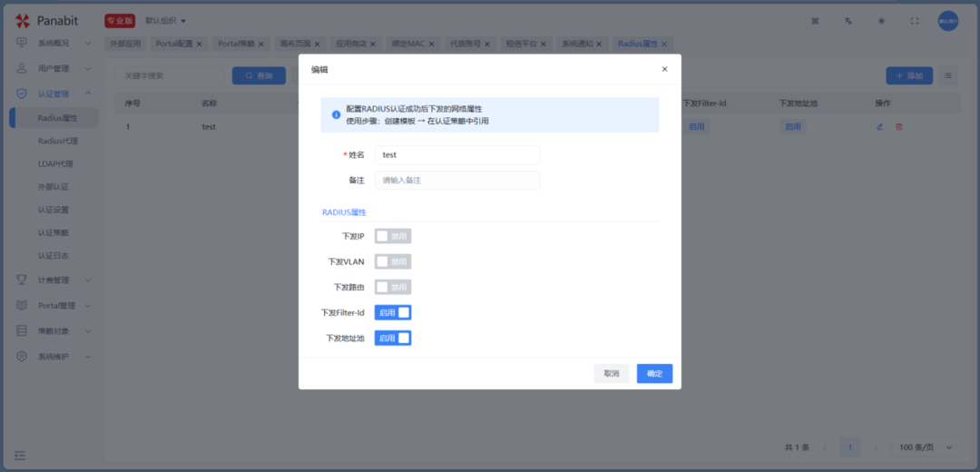Focus the 关键字搜索 keyword search box
The image size is (980, 472).
click(x=170, y=75)
